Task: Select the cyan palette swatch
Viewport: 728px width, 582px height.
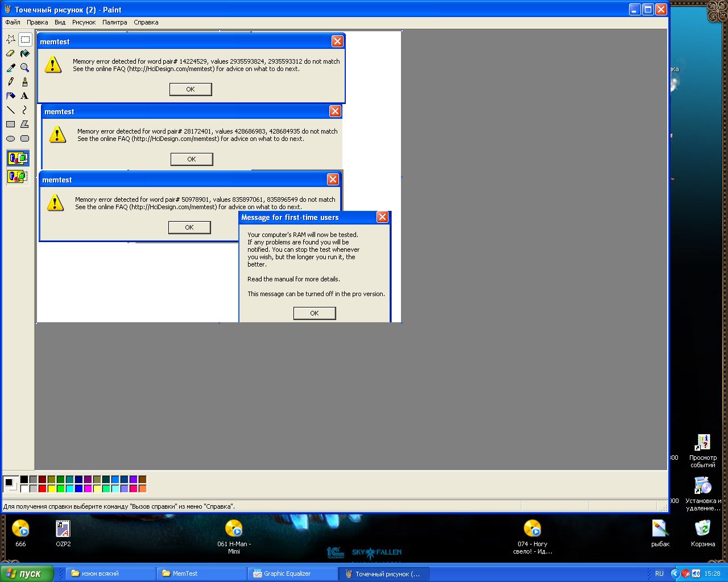Action: tap(69, 489)
